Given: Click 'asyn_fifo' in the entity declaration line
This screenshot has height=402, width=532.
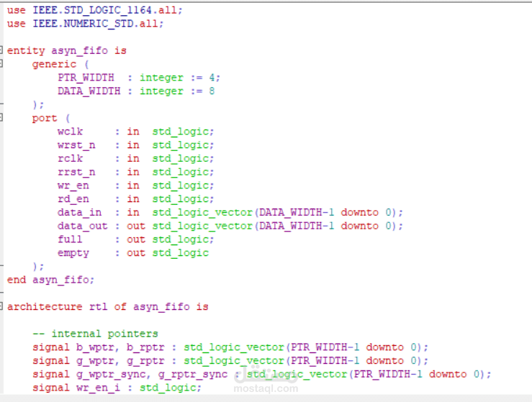Looking at the screenshot, I should coord(80,51).
